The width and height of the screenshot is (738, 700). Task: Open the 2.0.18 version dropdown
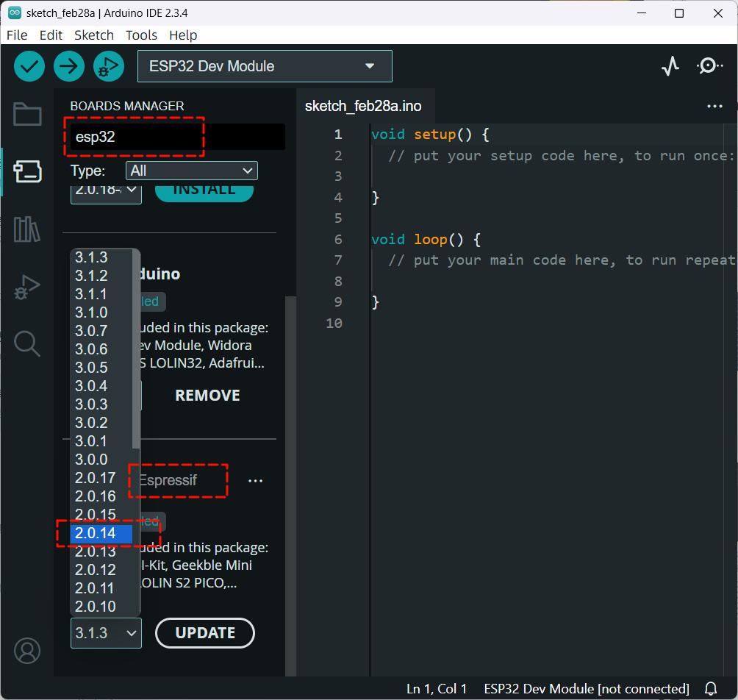106,193
